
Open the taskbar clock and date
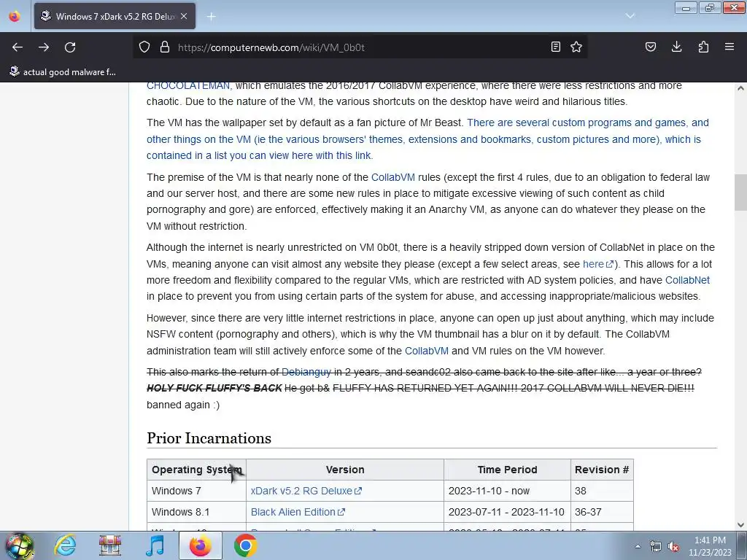coord(710,546)
